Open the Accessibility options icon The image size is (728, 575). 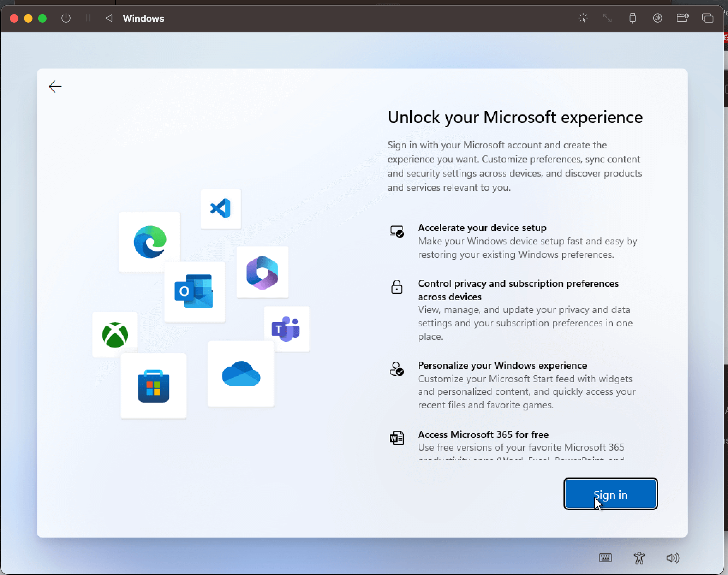tap(639, 558)
